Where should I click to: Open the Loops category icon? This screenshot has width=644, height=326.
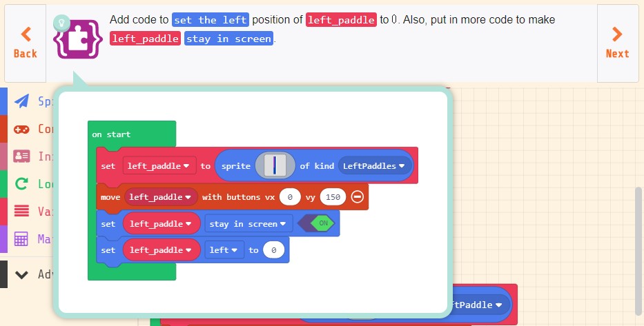pyautogui.click(x=21, y=184)
